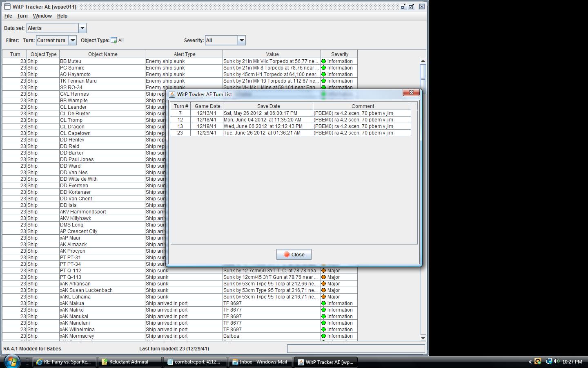
Task: Click the Close button in Turn List dialog
Action: click(x=294, y=254)
